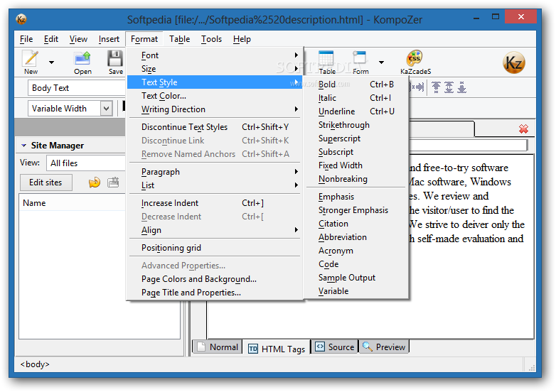
Task: Expand the Font submenu
Action: 215,55
